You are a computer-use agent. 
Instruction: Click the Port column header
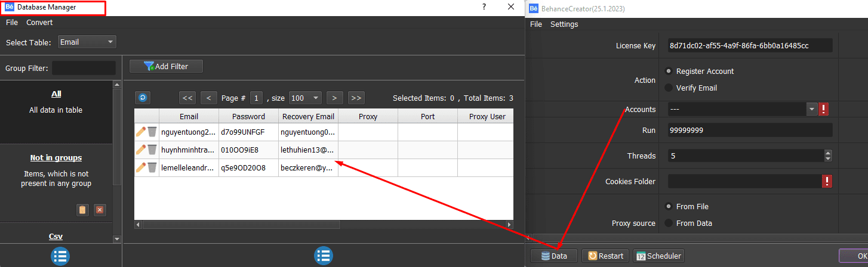pyautogui.click(x=427, y=116)
